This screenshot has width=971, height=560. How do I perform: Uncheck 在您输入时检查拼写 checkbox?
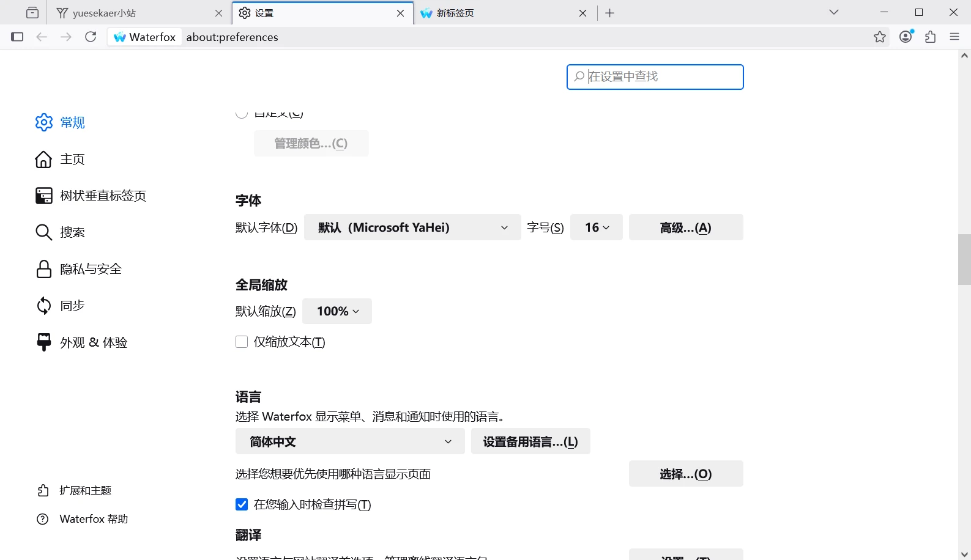pos(242,504)
